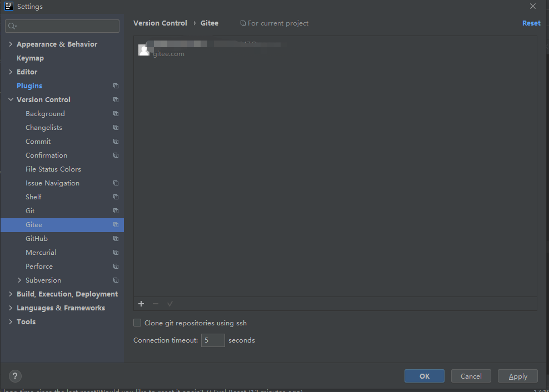Focus the settings search field
This screenshot has height=392, width=549.
pyautogui.click(x=62, y=26)
